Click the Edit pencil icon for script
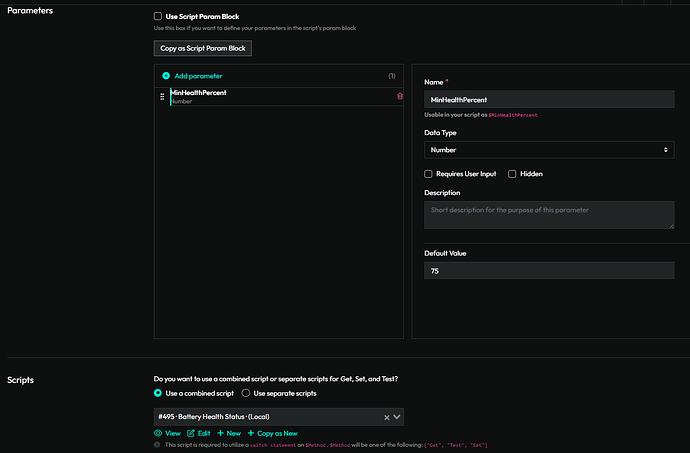Screen dimensions: 690x453 [x=190, y=432]
